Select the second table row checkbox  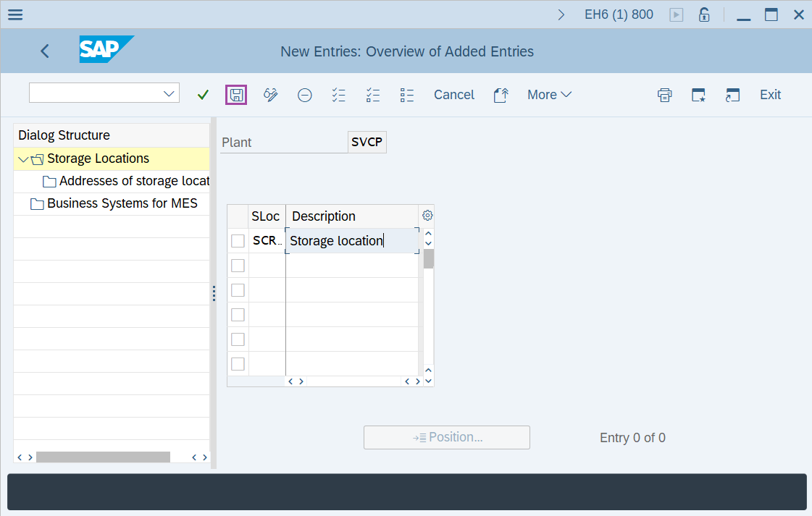coord(238,266)
